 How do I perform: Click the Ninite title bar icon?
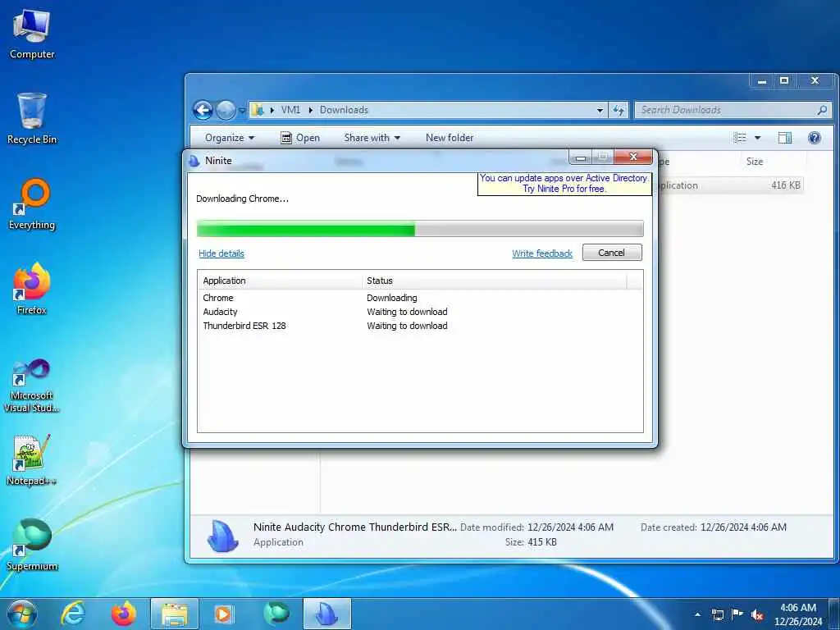[x=194, y=161]
